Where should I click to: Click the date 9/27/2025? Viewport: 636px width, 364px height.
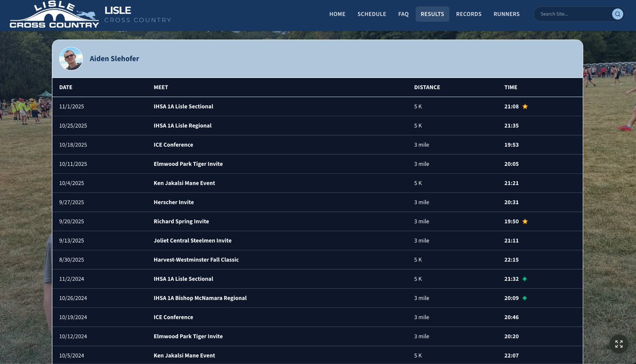point(72,202)
